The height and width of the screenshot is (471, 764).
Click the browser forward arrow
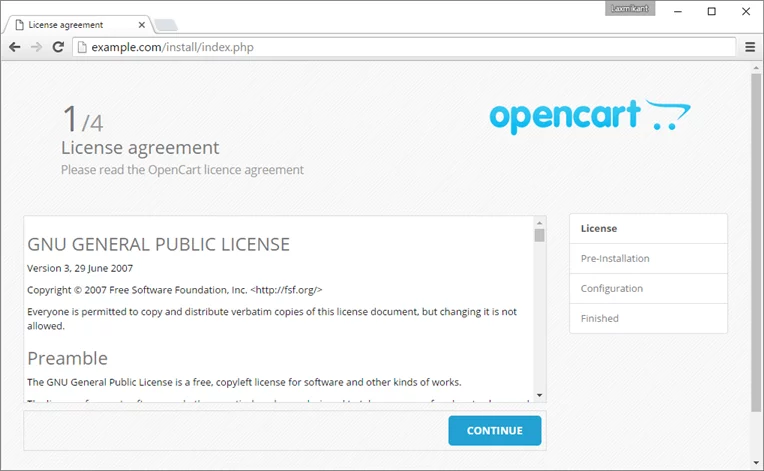[x=36, y=47]
